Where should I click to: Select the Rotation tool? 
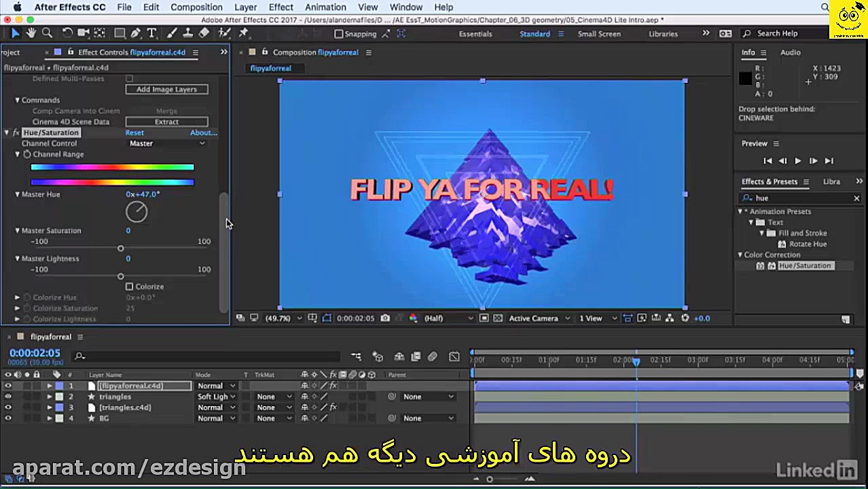pos(67,33)
